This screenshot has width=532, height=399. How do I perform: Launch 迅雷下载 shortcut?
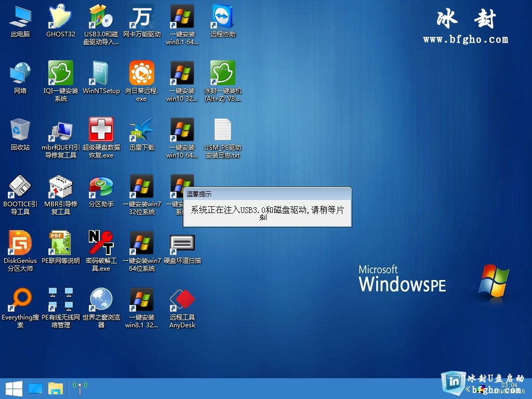point(142,135)
